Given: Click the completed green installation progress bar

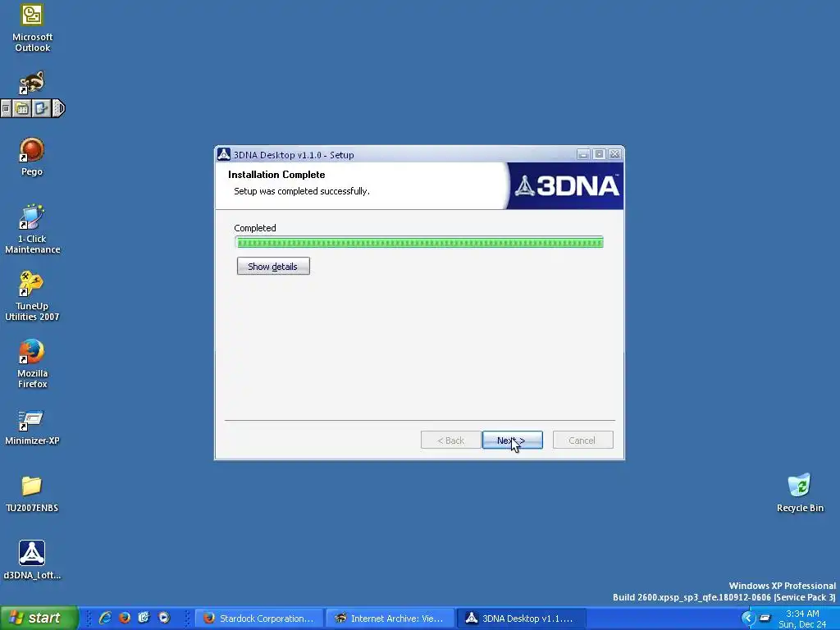Looking at the screenshot, I should pos(419,242).
